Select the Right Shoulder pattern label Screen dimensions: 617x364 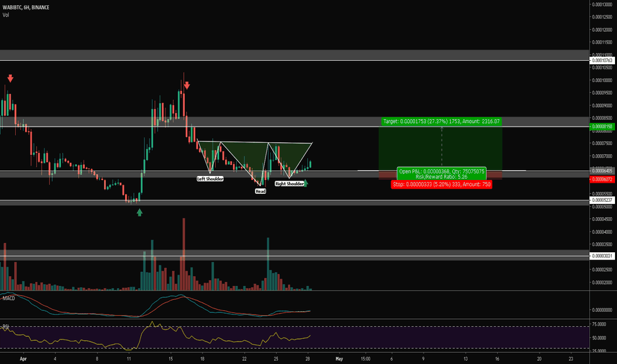pyautogui.click(x=289, y=184)
